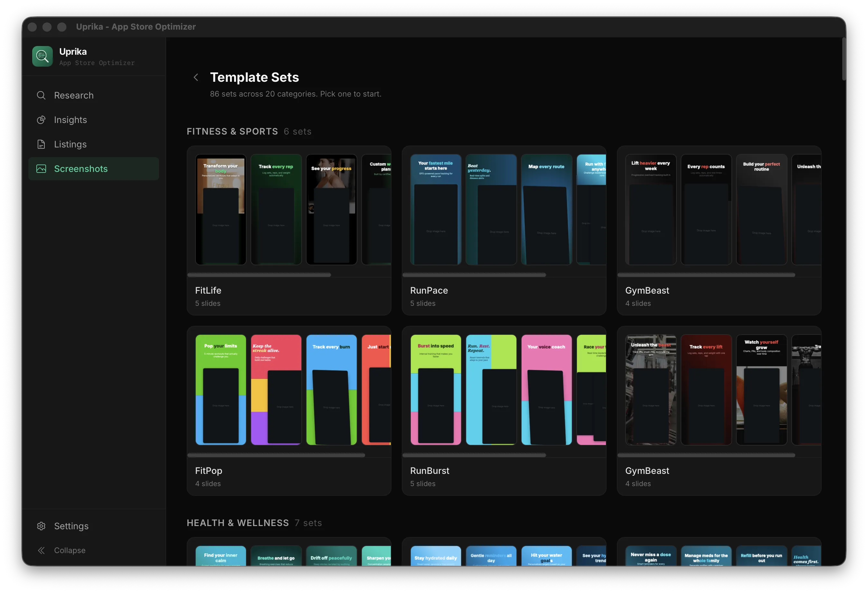Go back using the Template Sets chevron
This screenshot has width=868, height=593.
(196, 77)
